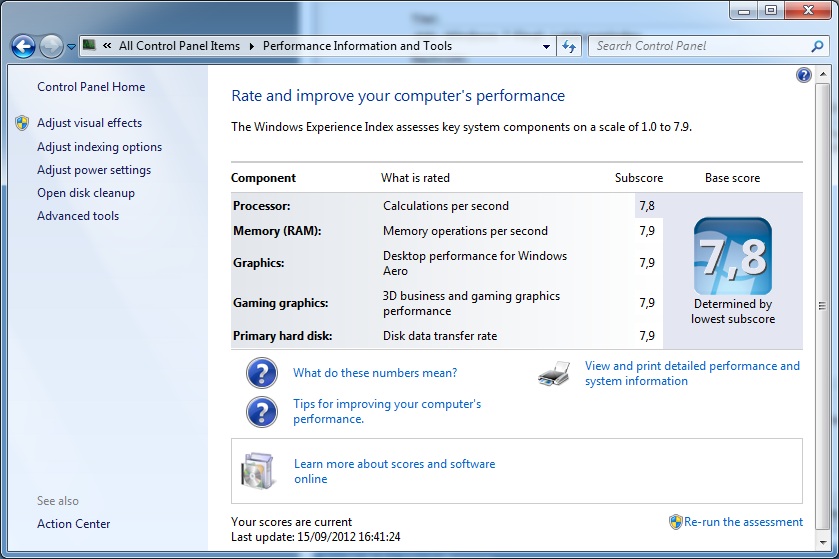The image size is (839, 559).
Task: Open help with the blue question icon
Action: coord(804,75)
